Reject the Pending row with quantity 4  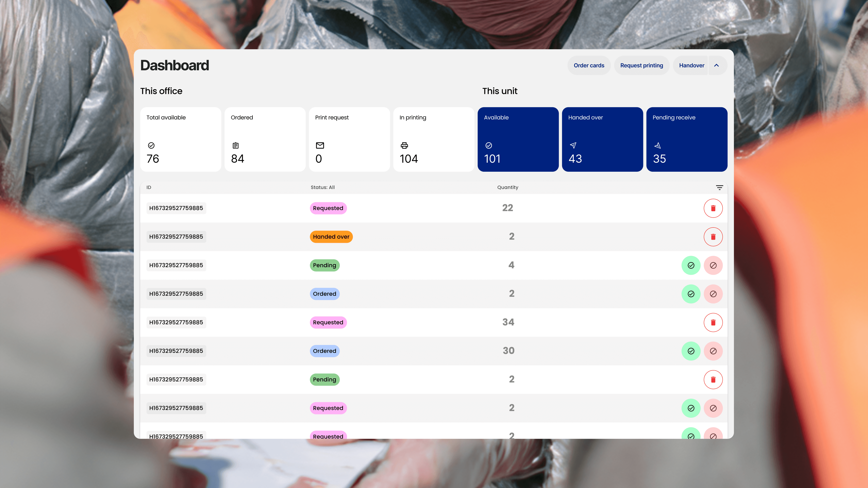click(713, 265)
